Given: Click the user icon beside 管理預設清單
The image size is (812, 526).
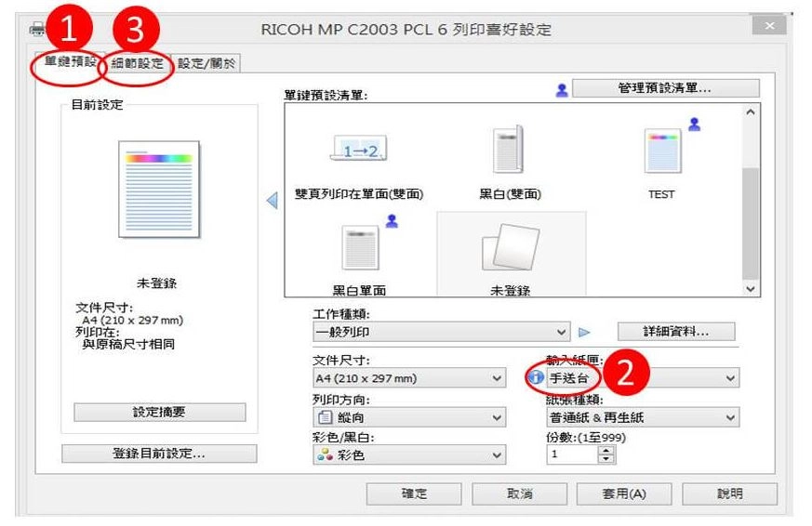Looking at the screenshot, I should pyautogui.click(x=562, y=90).
